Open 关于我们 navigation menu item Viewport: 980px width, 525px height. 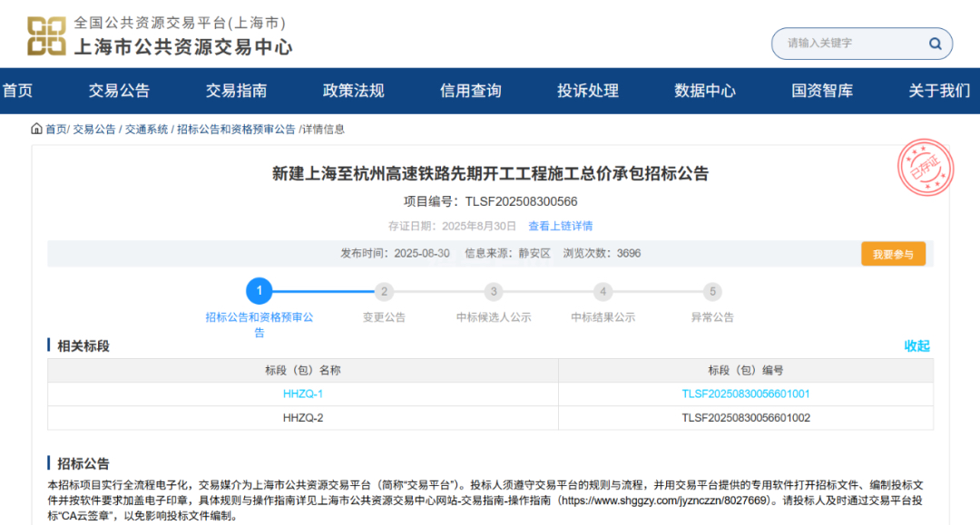[939, 91]
